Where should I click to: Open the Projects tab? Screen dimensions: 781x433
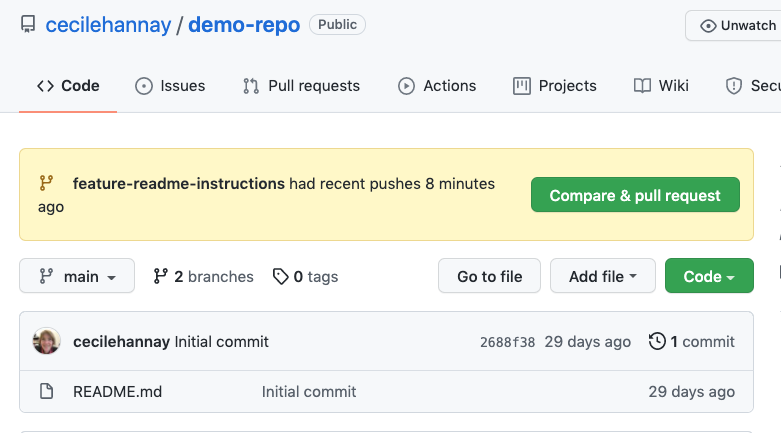(554, 86)
